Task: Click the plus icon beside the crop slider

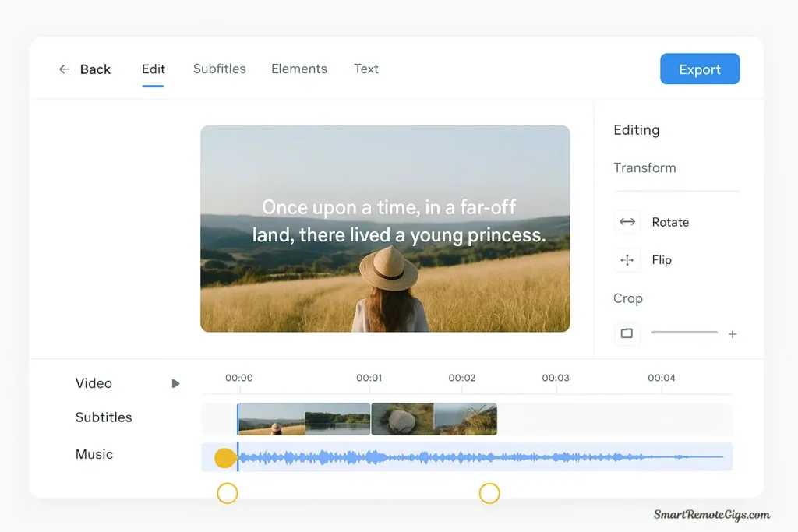Action: pos(733,333)
